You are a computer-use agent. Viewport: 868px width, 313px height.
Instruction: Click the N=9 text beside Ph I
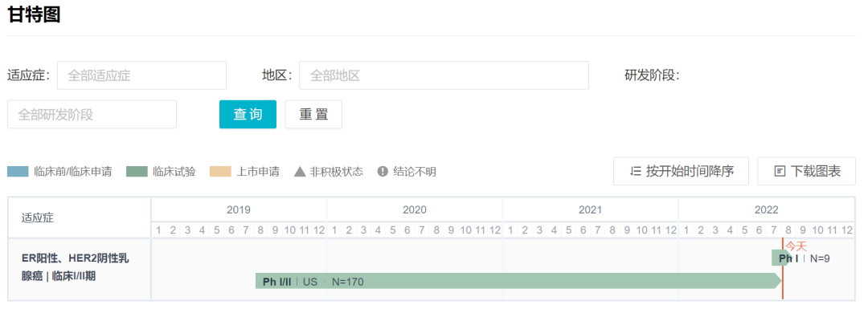[x=820, y=258]
